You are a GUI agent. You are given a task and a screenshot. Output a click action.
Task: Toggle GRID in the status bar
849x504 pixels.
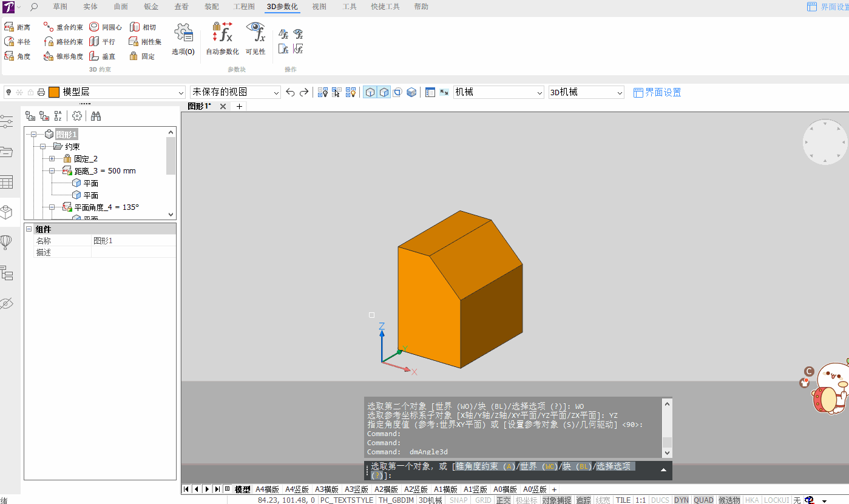pyautogui.click(x=483, y=500)
